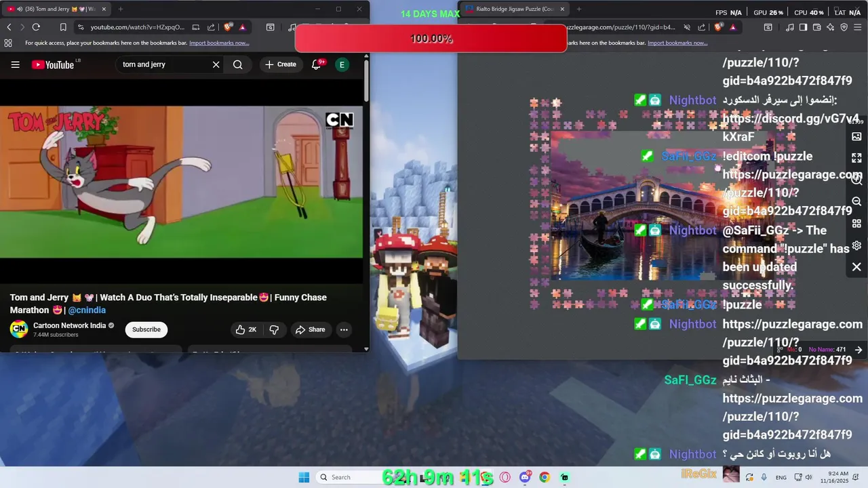Open YouTube notifications bell
This screenshot has width=868, height=488.
[316, 64]
